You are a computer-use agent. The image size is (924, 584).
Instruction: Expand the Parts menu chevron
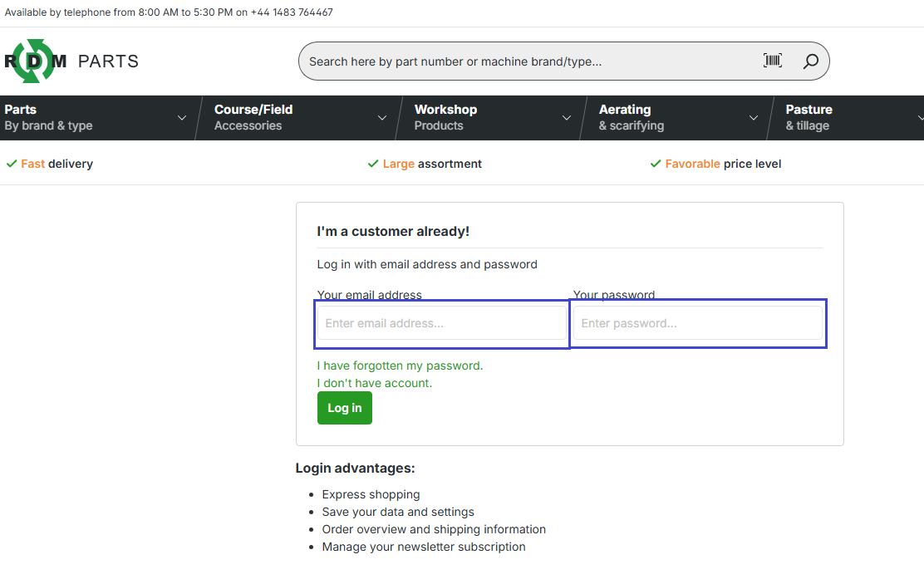pos(182,118)
